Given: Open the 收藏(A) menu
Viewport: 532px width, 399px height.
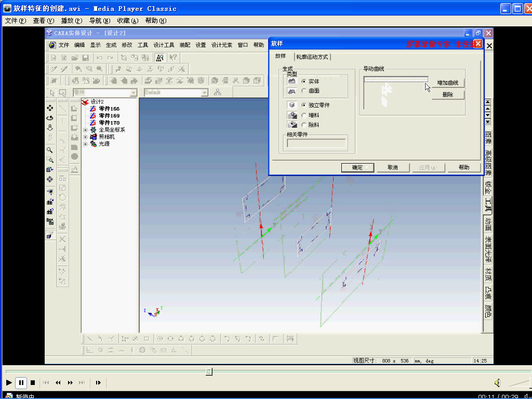Looking at the screenshot, I should 128,21.
